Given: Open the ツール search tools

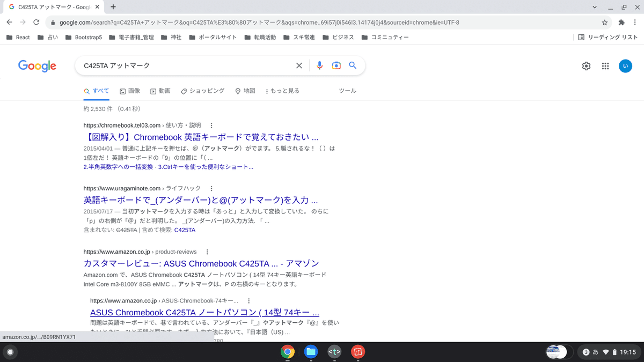Looking at the screenshot, I should pos(347,91).
